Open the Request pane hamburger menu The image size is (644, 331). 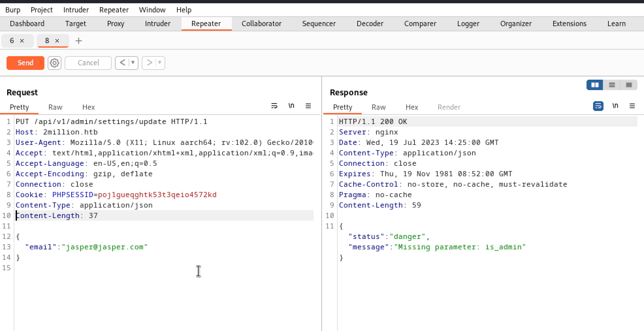(308, 106)
